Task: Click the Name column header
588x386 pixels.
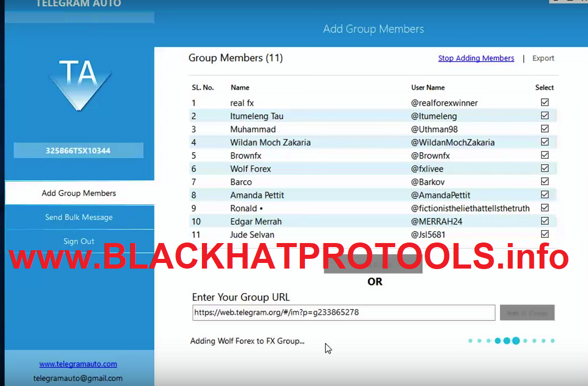Action: (240, 87)
